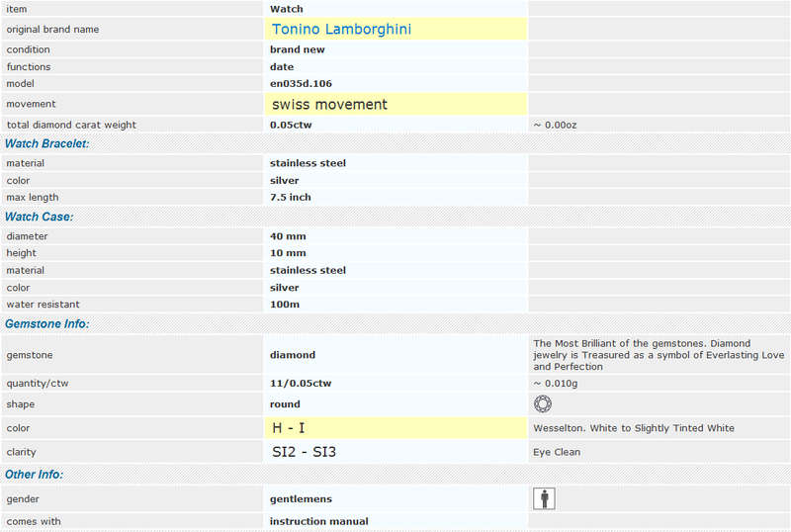
Task: Click the 'functions' row label
Action: (29, 66)
